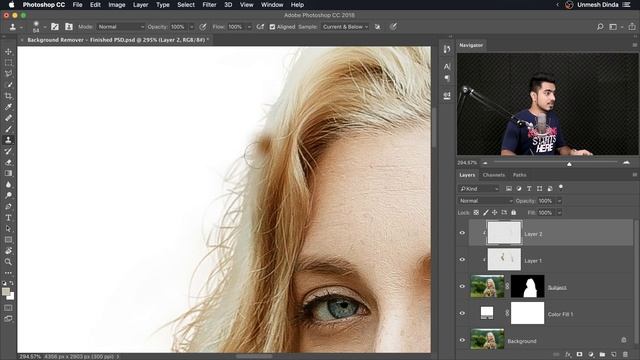Screen dimensions: 640x360
Task: Select the Healing Brush tool
Action: 8,118
